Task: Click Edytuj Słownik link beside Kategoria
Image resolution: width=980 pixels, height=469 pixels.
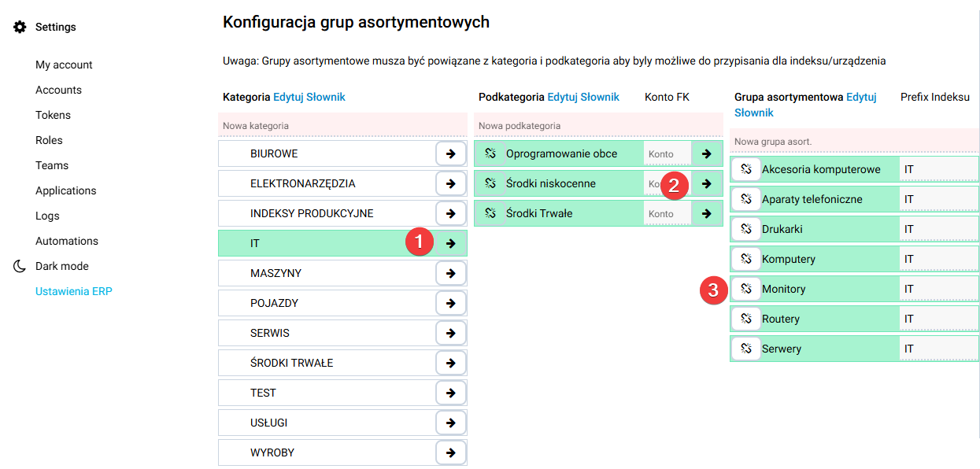Action: click(x=309, y=97)
